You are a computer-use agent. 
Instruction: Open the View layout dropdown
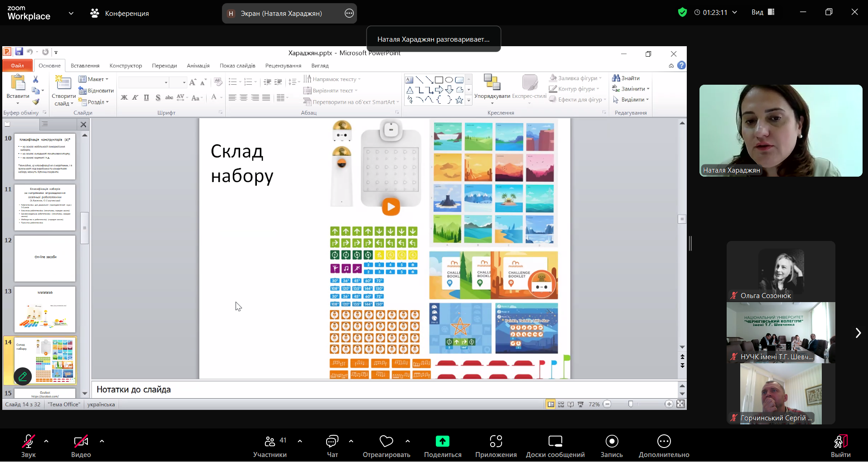point(763,12)
